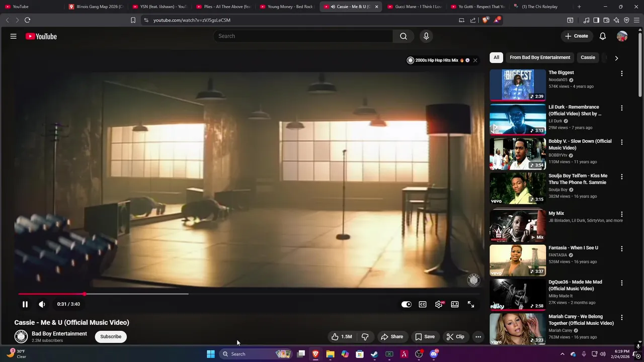644x362 pixels.
Task: Bookmark this page
Action: 133,20
